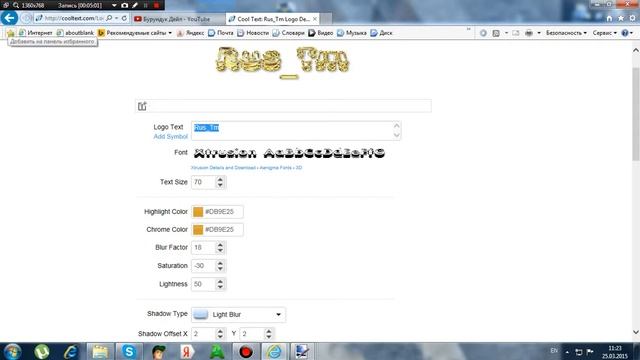Open Favorites star icon
The width and height of the screenshot is (640, 360).
(621, 18)
